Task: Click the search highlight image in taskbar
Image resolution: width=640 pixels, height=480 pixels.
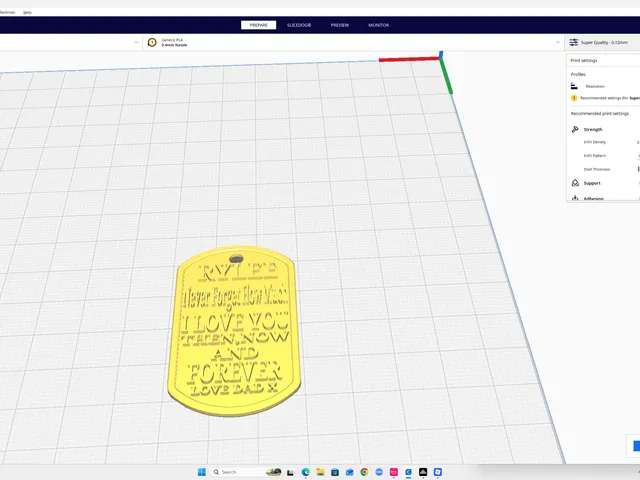Action: click(x=274, y=472)
